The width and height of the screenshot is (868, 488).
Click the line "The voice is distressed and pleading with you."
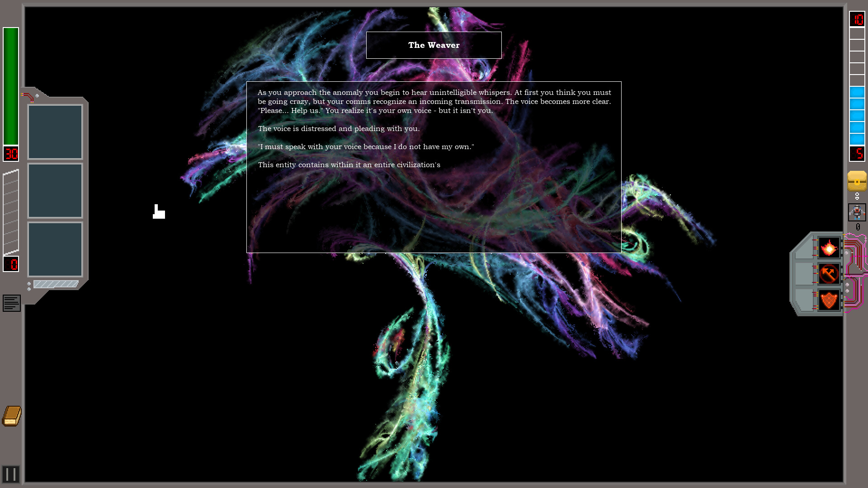pyautogui.click(x=339, y=129)
